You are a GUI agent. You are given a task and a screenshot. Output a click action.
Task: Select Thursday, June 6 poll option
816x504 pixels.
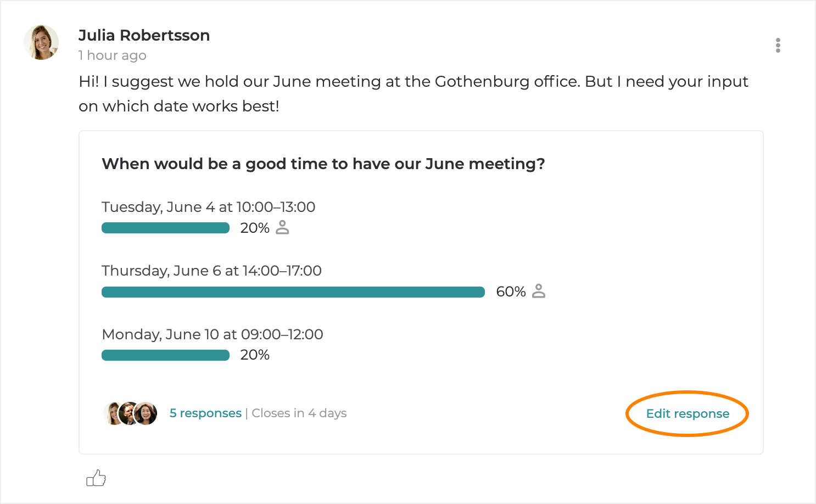[211, 271]
